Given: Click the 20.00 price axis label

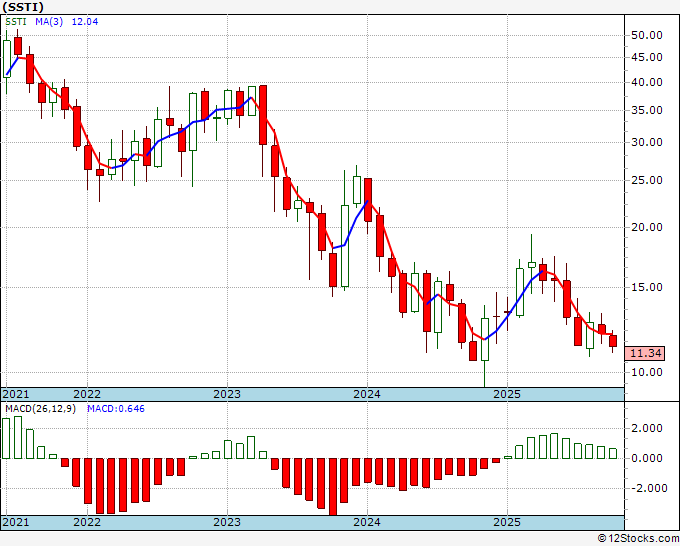Looking at the screenshot, I should (647, 227).
